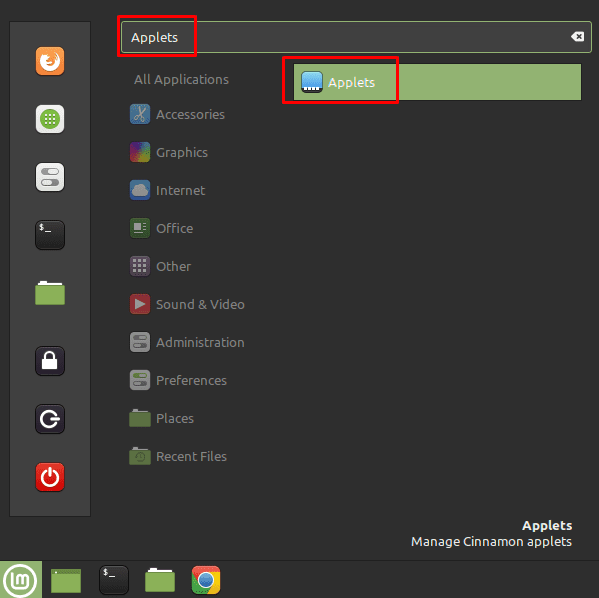The image size is (599, 598).
Task: Launch Firefox from the favorites sidebar
Action: pos(50,61)
